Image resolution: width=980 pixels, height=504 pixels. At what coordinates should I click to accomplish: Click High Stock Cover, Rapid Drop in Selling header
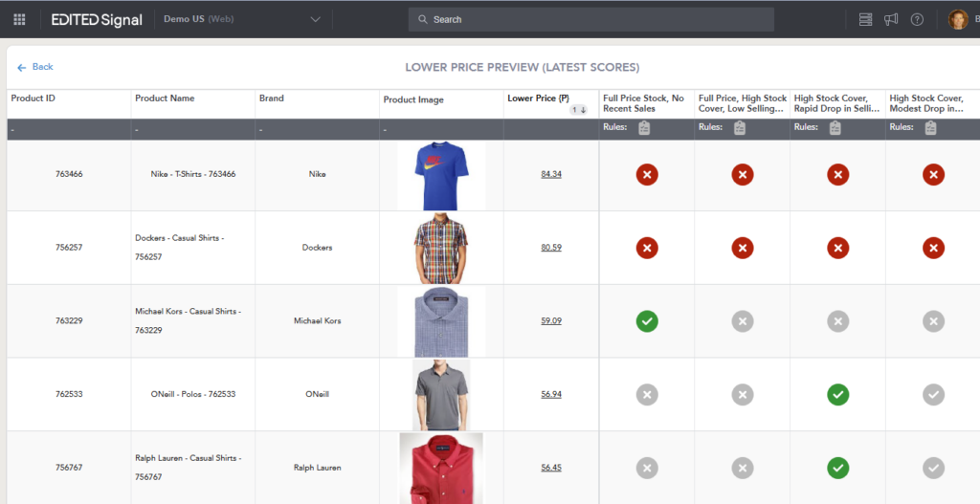tap(836, 103)
